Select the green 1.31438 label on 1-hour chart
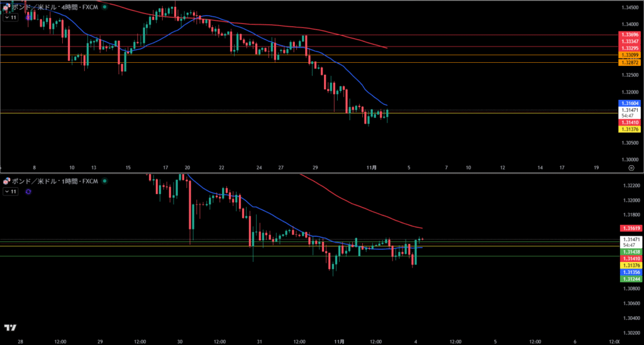644x345 pixels. (x=631, y=252)
